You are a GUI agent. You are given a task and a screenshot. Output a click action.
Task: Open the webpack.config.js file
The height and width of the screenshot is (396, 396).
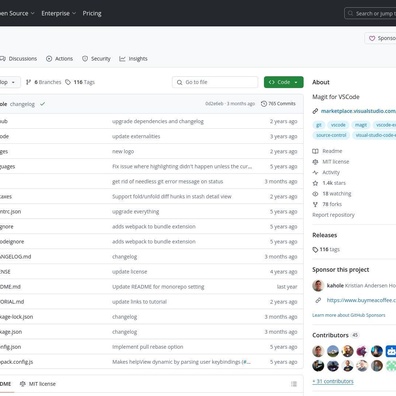pos(16,362)
